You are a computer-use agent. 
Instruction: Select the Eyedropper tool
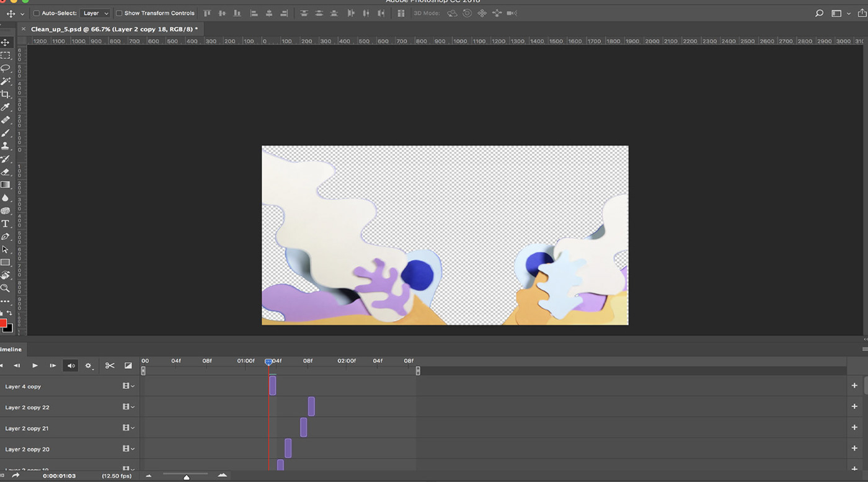[x=5, y=107]
